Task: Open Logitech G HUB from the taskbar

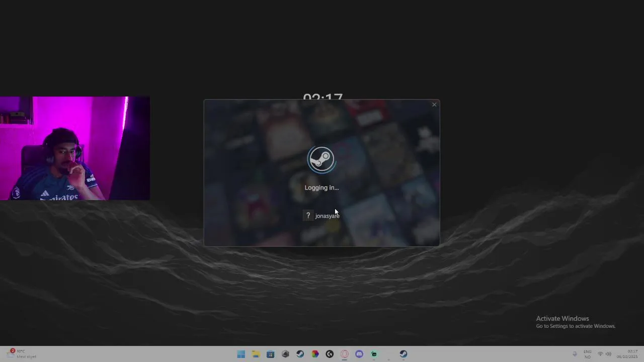Action: click(x=330, y=354)
